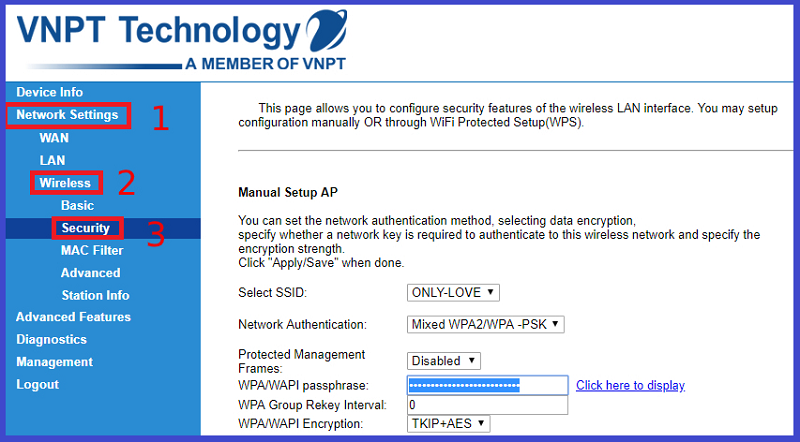Expand Network Settings menu
This screenshot has height=442, width=800.
click(67, 115)
